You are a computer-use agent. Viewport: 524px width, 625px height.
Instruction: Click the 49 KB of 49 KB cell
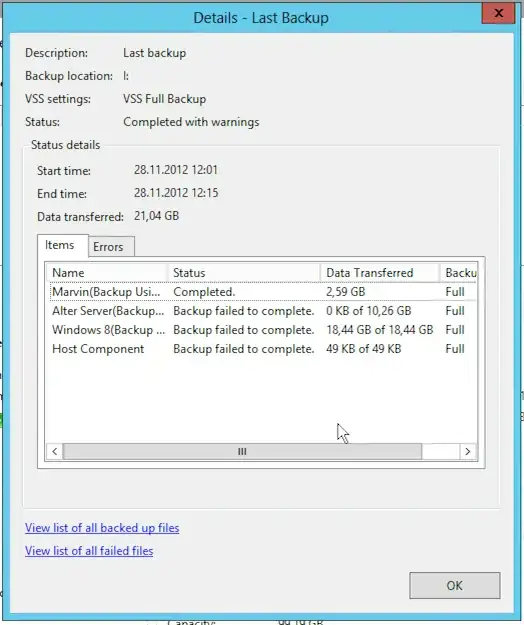click(x=363, y=349)
